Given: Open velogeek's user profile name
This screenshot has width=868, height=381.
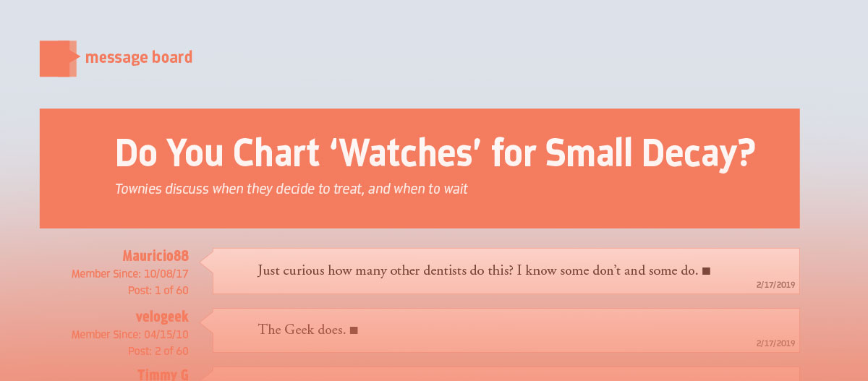Looking at the screenshot, I should 162,317.
